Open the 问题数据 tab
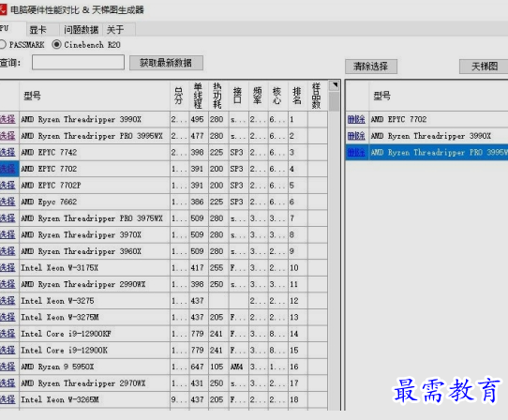508x420 pixels. point(81,30)
